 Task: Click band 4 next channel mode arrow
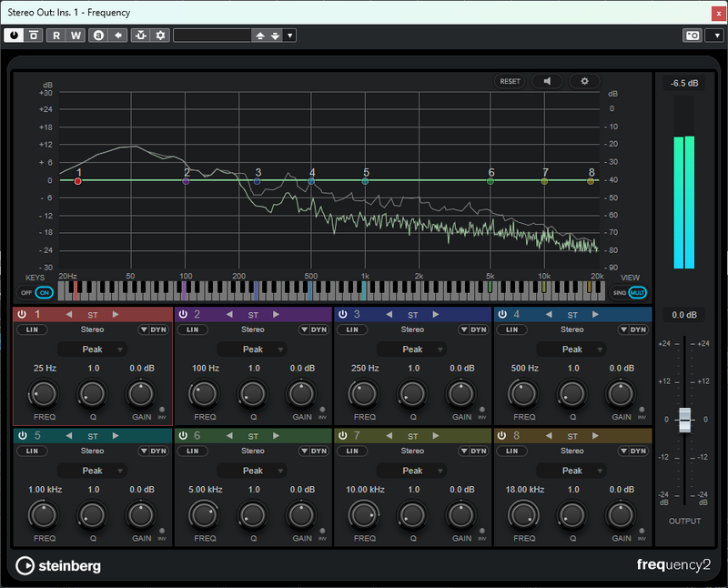[595, 314]
